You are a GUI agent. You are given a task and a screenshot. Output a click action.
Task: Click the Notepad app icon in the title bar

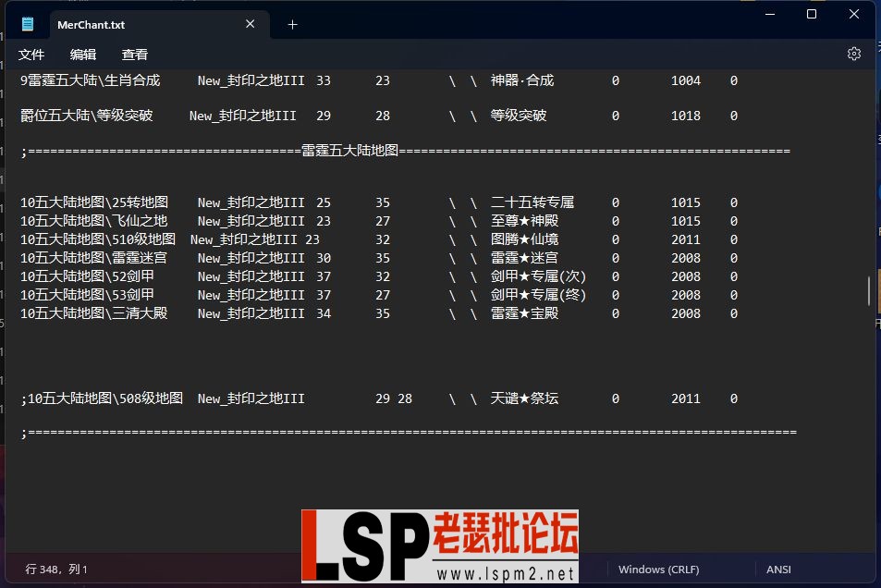27,23
